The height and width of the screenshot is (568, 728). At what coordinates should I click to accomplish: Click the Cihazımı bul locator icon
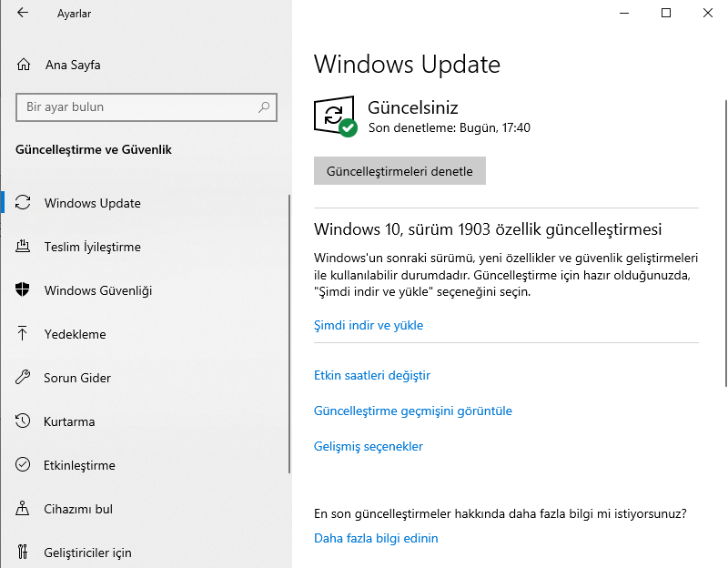point(22,508)
